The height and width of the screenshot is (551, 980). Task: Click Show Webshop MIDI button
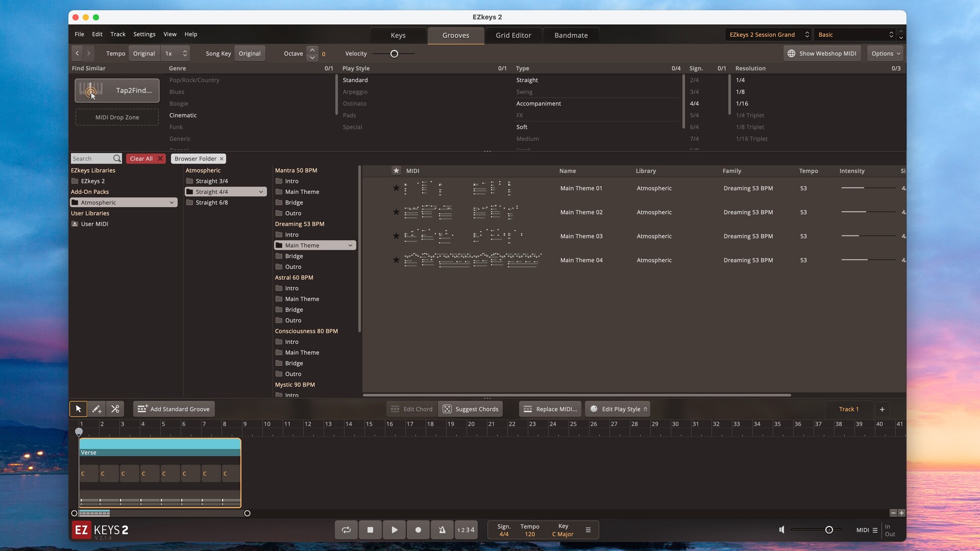pyautogui.click(x=822, y=54)
